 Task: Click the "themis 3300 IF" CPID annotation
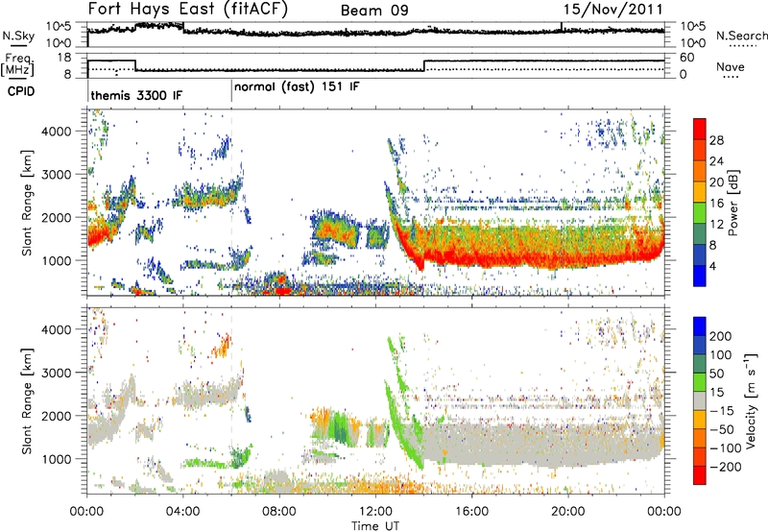click(136, 95)
